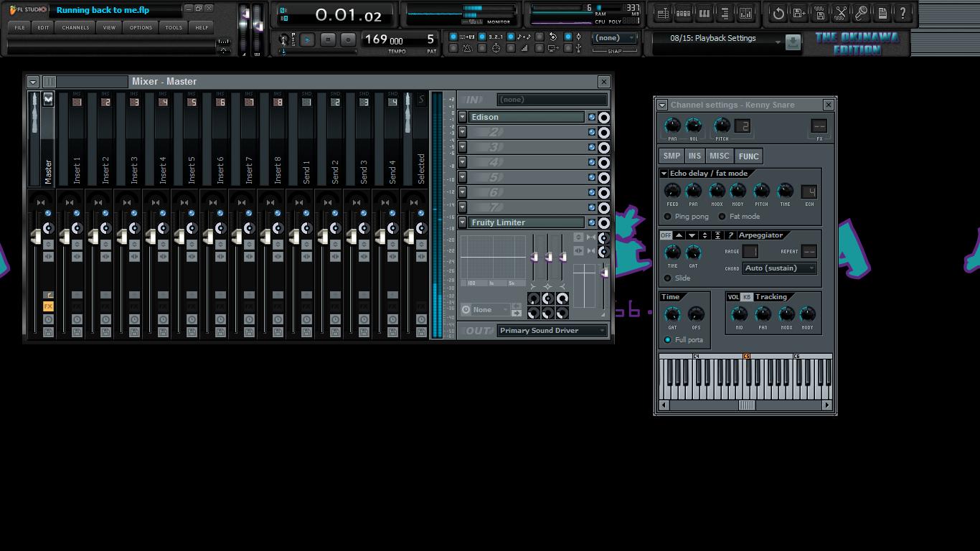Open the browser panel icon
This screenshot has width=980, height=551.
pyautogui.click(x=725, y=13)
